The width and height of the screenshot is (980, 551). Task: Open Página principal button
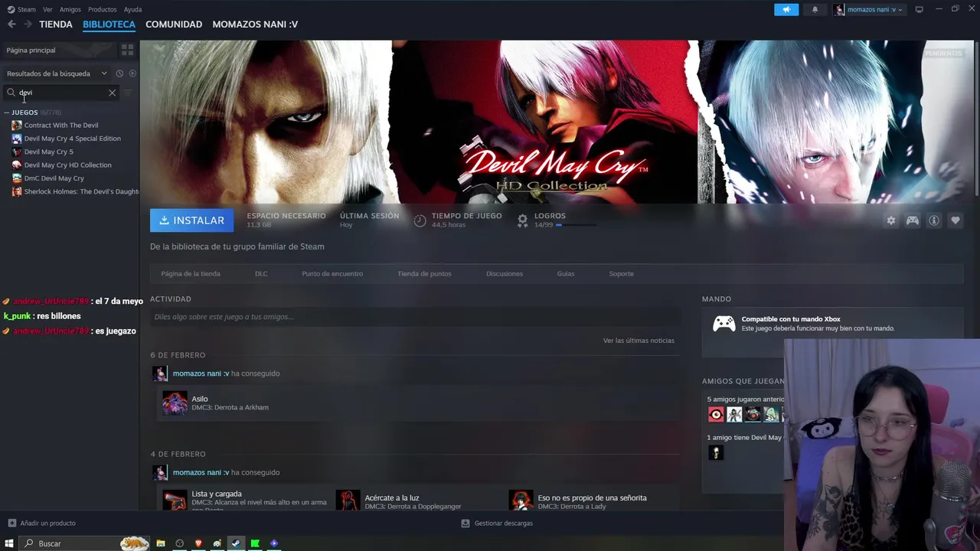tap(60, 50)
